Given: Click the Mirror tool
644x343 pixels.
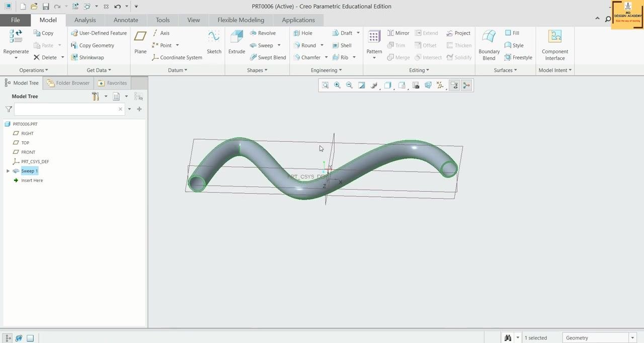Looking at the screenshot, I should (398, 33).
